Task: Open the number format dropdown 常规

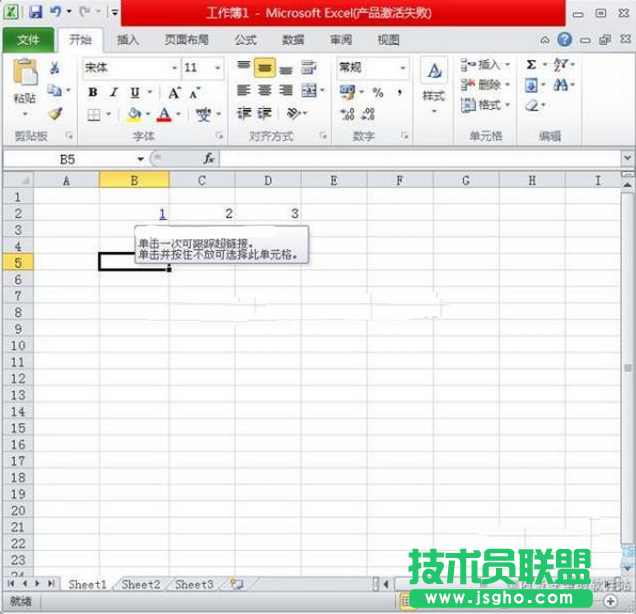Action: click(x=403, y=68)
